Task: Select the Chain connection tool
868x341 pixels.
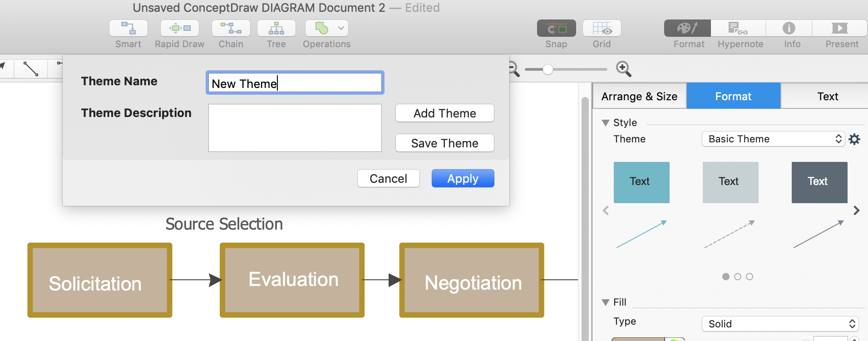Action: coord(231,29)
